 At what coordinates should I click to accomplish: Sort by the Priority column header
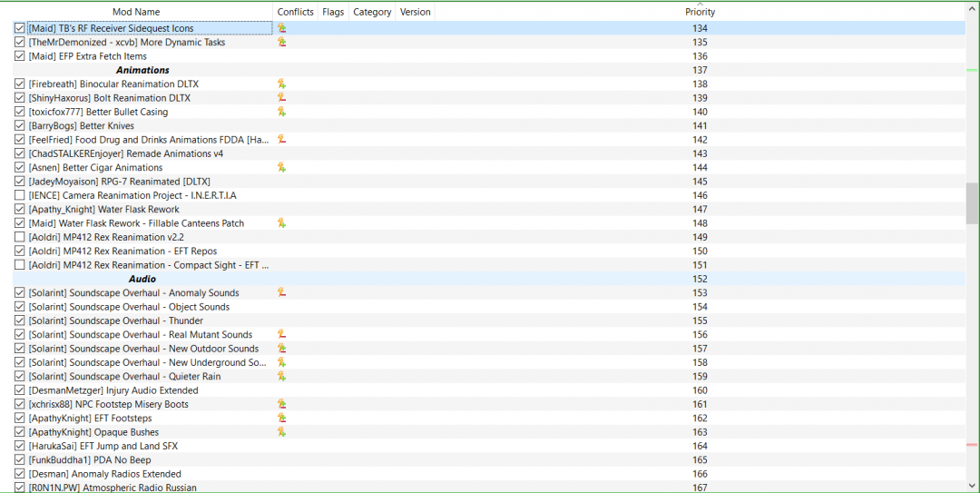[x=700, y=12]
